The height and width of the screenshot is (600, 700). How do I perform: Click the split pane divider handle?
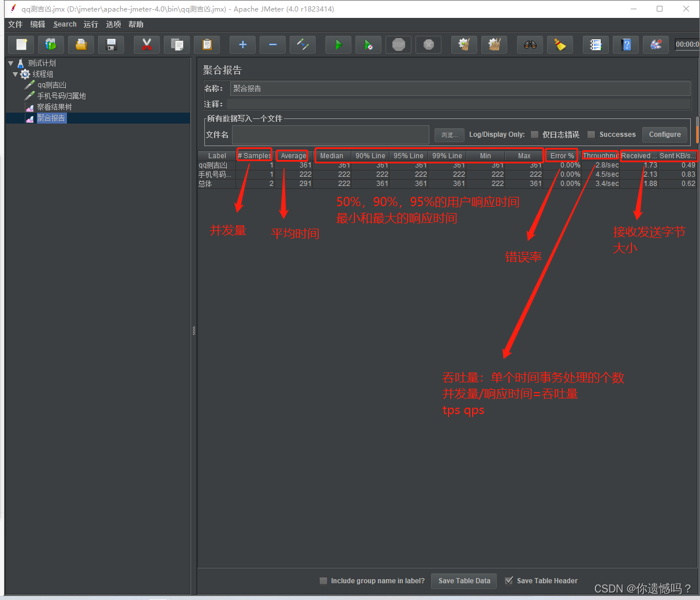[194, 330]
